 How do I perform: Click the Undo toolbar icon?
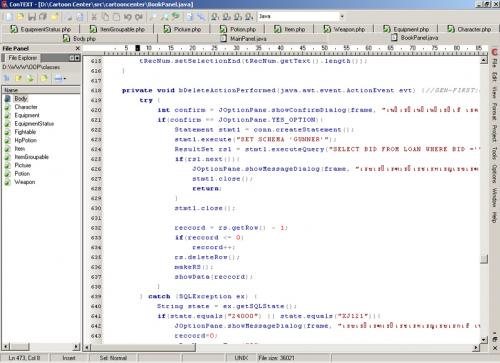coord(128,17)
